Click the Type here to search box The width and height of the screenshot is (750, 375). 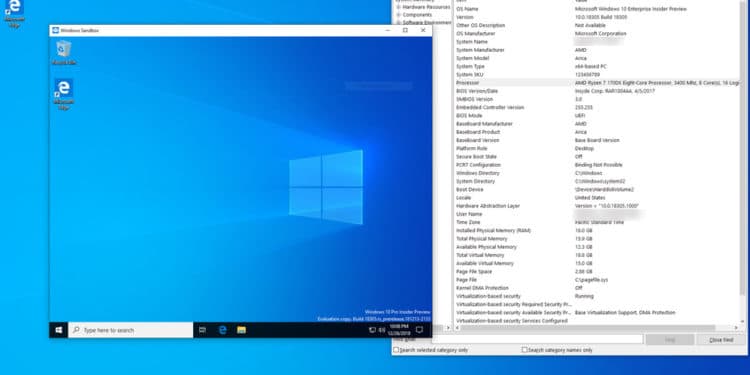click(131, 330)
